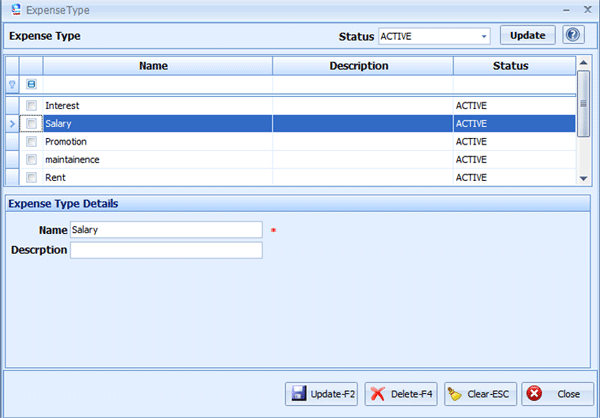Tick the checkbox for maintainence row
This screenshot has height=418, width=600.
(31, 159)
